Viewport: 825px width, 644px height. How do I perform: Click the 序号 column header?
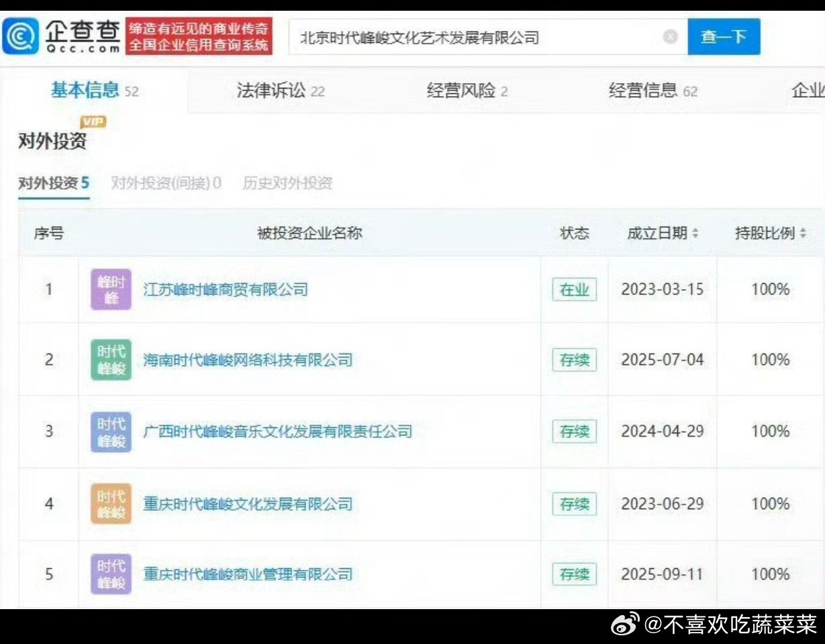(48, 233)
